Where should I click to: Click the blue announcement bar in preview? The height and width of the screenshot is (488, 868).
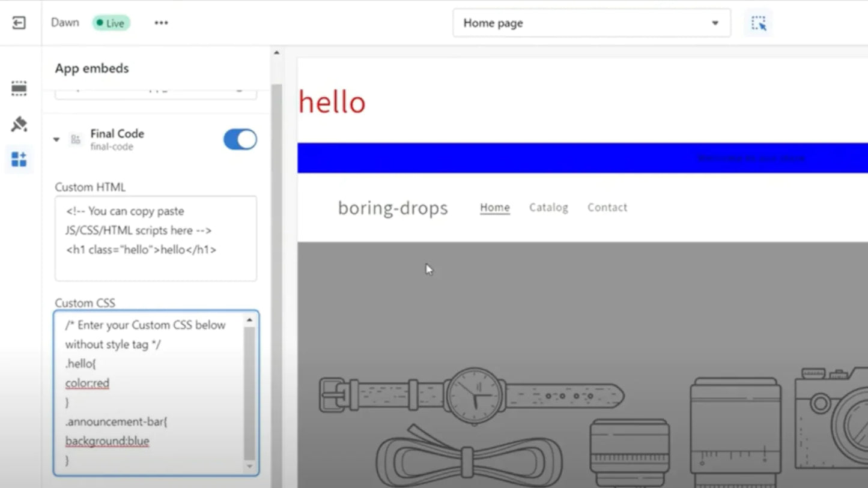(x=581, y=158)
